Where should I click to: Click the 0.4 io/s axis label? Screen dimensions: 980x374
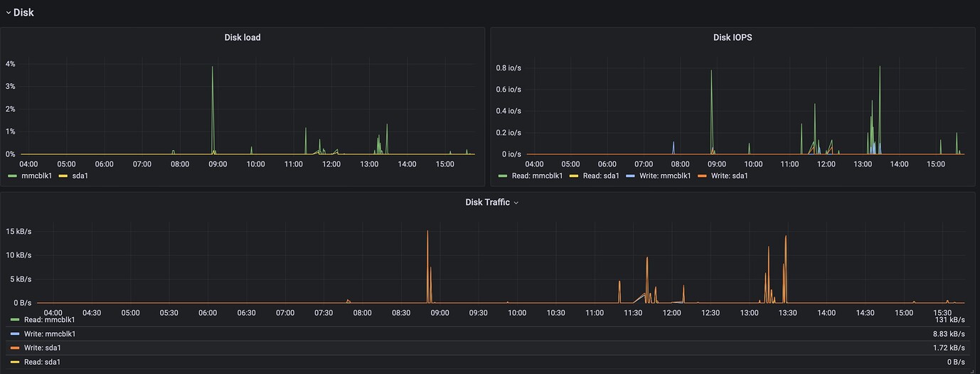coord(508,111)
